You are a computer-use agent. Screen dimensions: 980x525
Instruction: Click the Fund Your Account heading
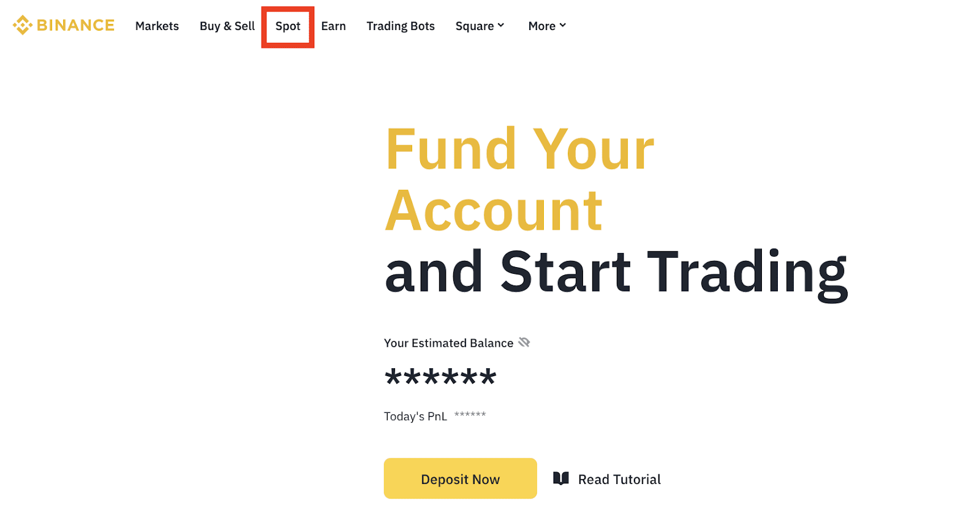(520, 179)
